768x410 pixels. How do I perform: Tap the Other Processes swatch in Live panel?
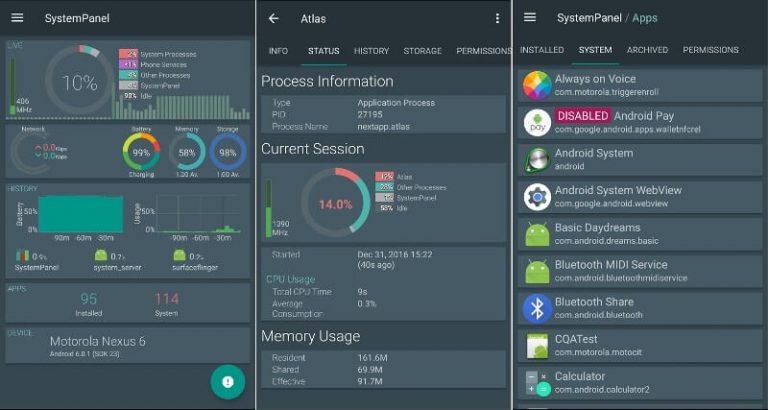tap(128, 75)
